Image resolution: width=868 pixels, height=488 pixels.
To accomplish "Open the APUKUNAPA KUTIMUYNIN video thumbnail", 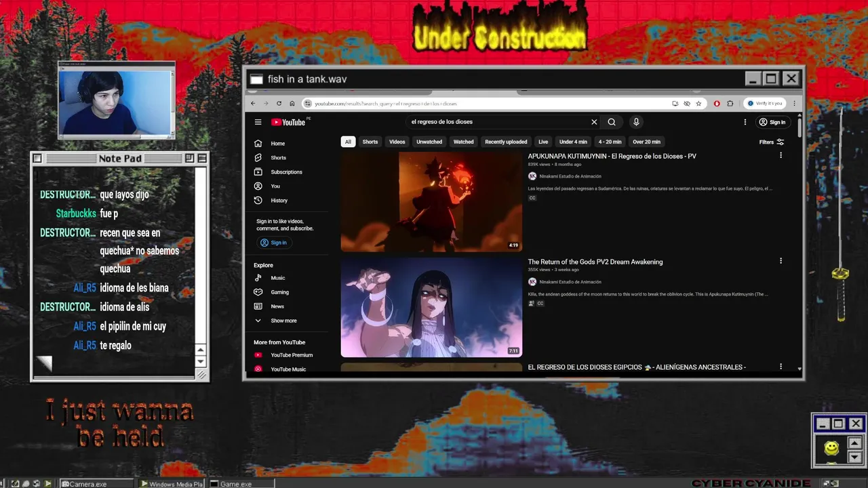I will coord(431,201).
